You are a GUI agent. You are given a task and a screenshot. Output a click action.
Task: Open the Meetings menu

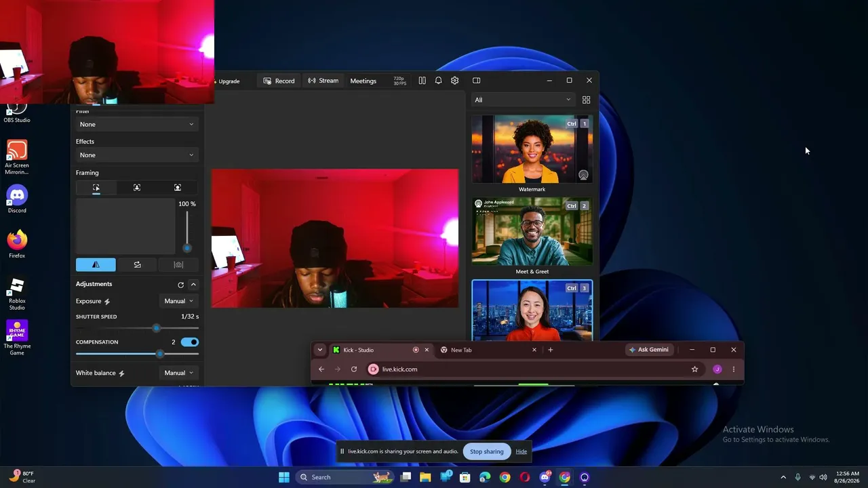pos(363,81)
